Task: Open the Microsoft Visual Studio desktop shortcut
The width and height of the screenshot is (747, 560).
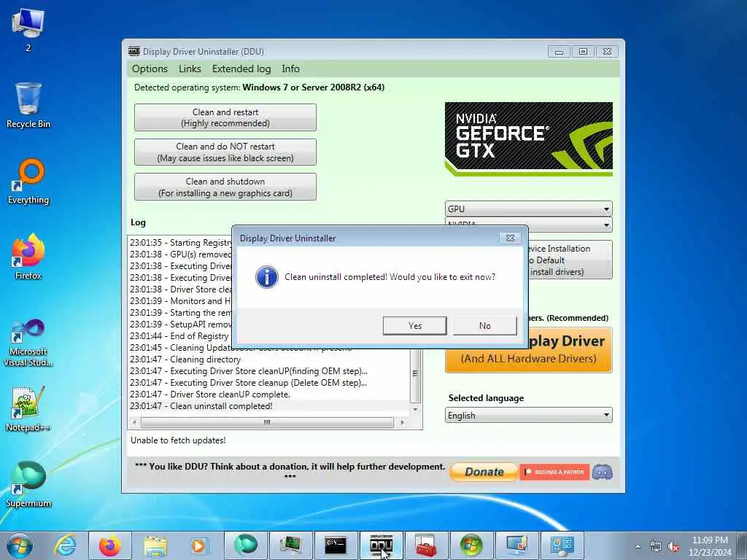Action: (x=28, y=343)
